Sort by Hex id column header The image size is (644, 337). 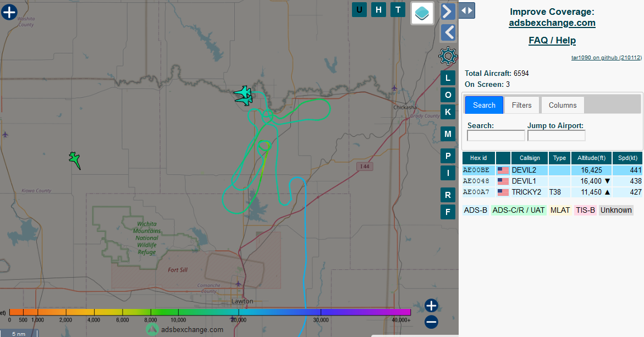(478, 158)
